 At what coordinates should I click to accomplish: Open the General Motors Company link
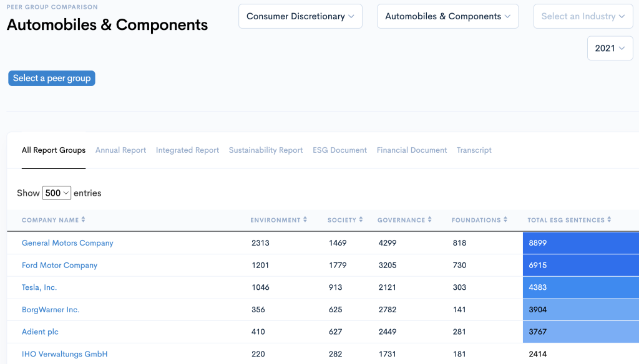(67, 242)
